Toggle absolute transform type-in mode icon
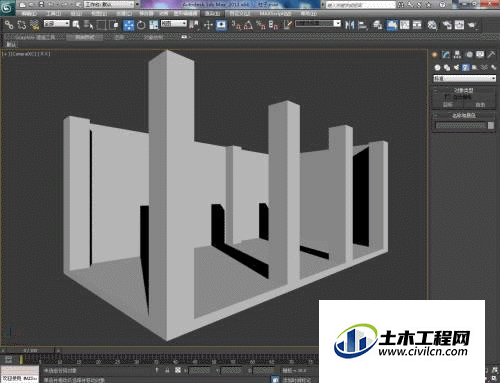Image resolution: width=500 pixels, height=383 pixels. (x=178, y=370)
